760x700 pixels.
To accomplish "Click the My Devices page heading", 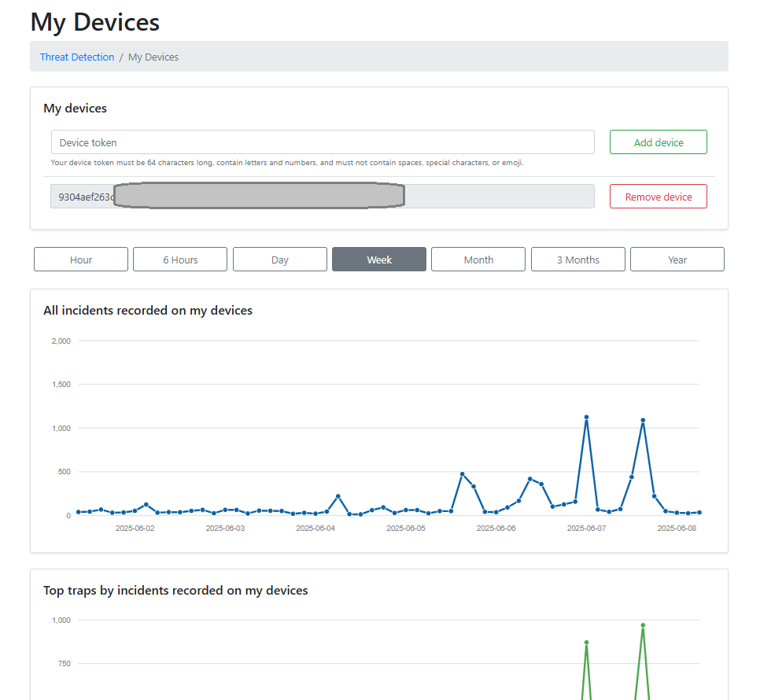I will pos(95,22).
